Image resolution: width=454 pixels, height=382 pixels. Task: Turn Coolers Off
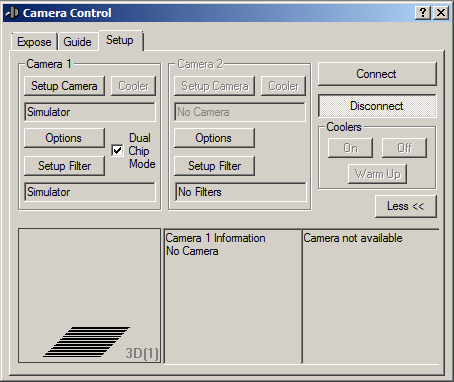[404, 148]
